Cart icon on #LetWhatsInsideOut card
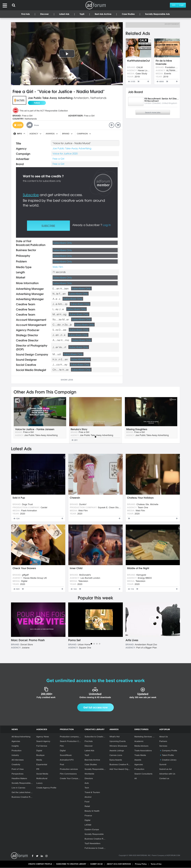 (x=138, y=81)
